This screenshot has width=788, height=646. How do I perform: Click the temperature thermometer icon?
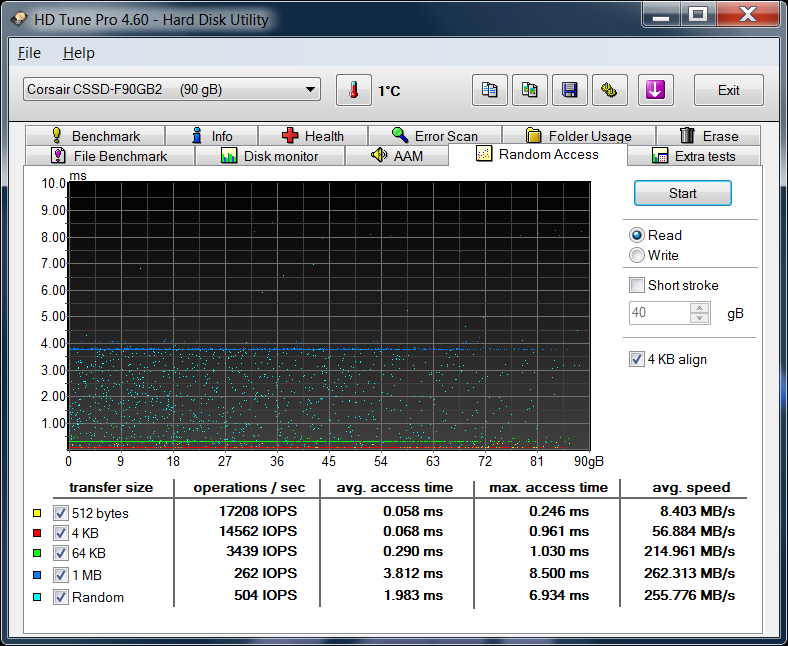click(353, 91)
